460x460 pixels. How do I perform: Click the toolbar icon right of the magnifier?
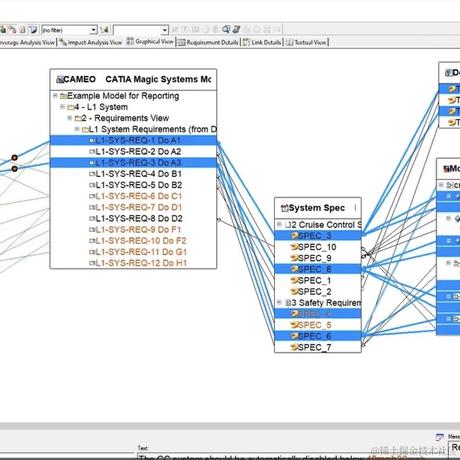(236, 30)
